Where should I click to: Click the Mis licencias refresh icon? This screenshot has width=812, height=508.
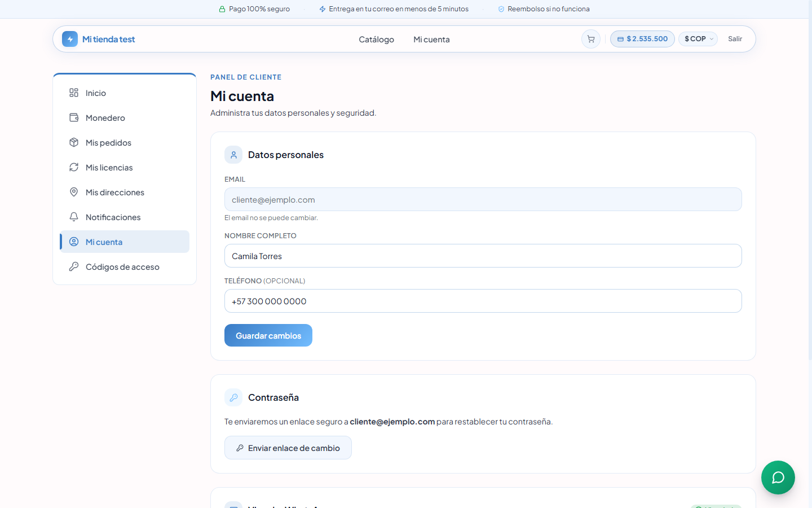[74, 167]
